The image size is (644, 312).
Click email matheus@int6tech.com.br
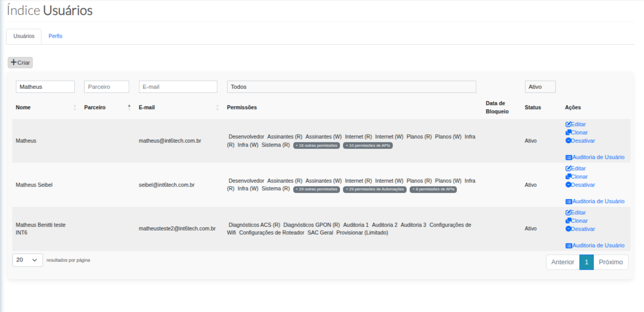(x=170, y=141)
